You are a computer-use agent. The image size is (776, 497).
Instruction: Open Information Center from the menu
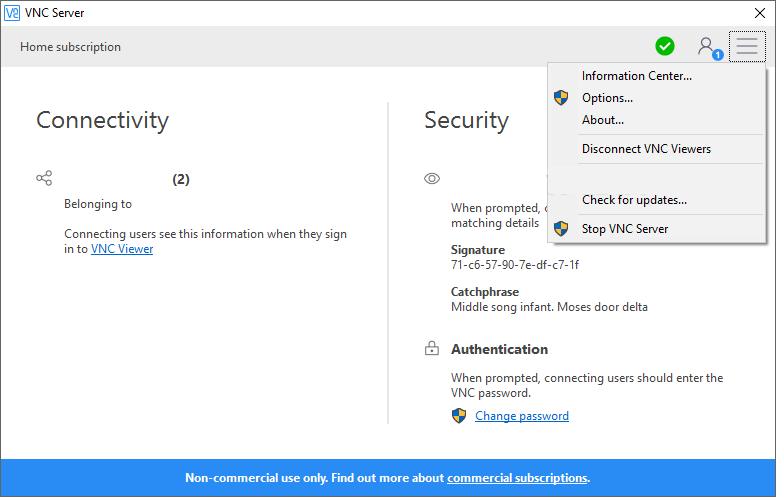(x=636, y=76)
